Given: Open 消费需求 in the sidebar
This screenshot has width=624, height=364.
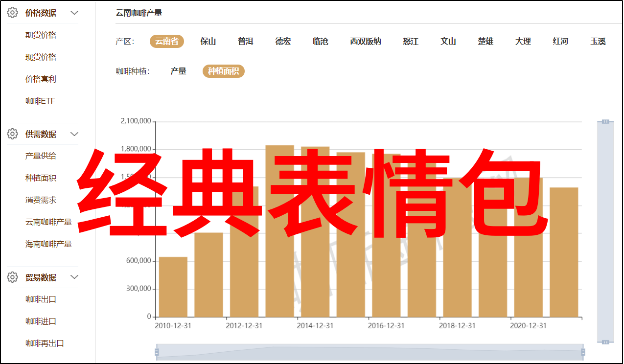Looking at the screenshot, I should [x=41, y=200].
